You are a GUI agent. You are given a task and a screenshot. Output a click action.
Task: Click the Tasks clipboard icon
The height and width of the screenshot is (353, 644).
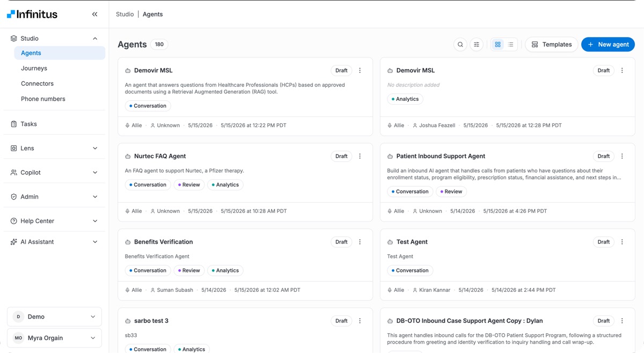(13, 124)
